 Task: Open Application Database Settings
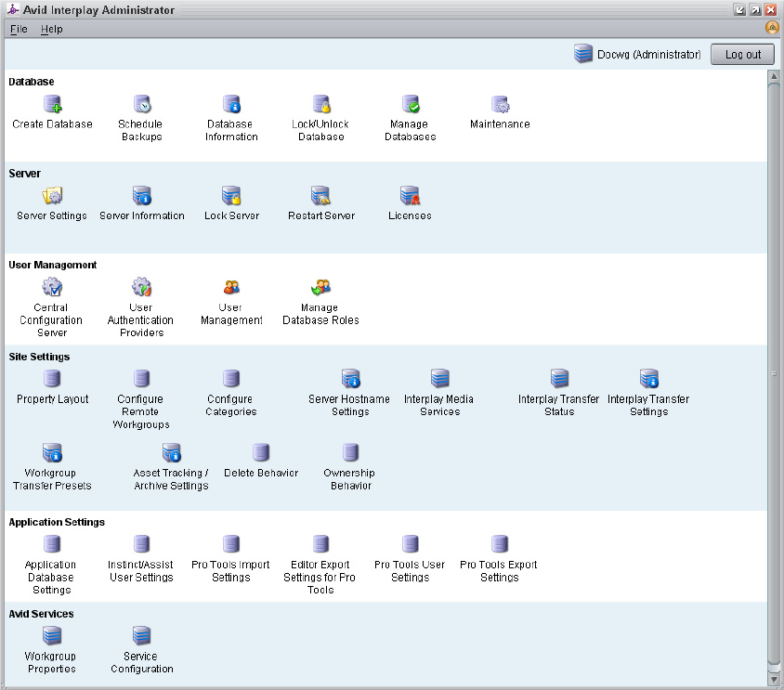click(52, 544)
